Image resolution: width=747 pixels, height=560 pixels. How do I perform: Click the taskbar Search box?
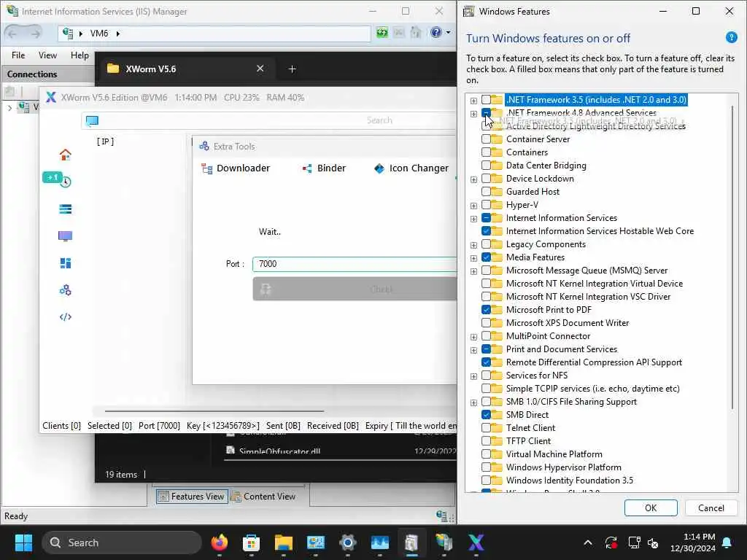coord(122,542)
